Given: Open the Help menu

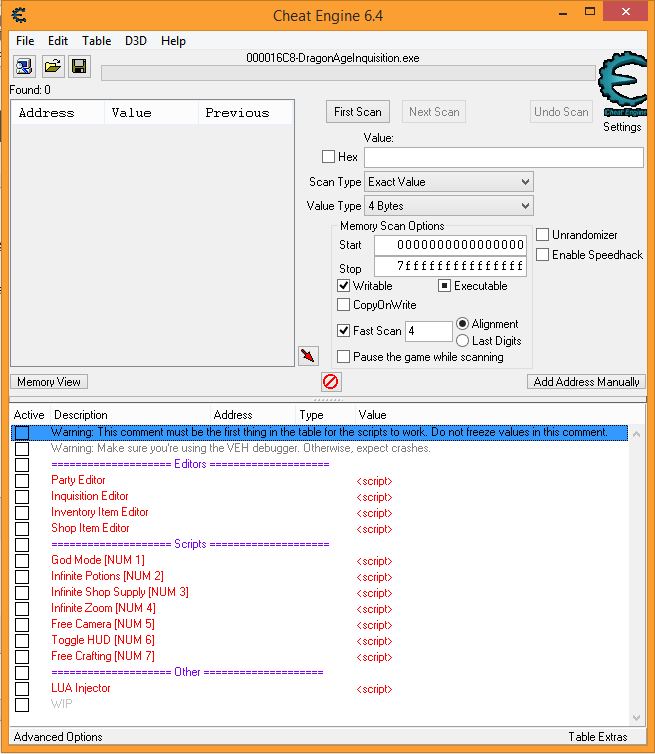Looking at the screenshot, I should pyautogui.click(x=173, y=41).
